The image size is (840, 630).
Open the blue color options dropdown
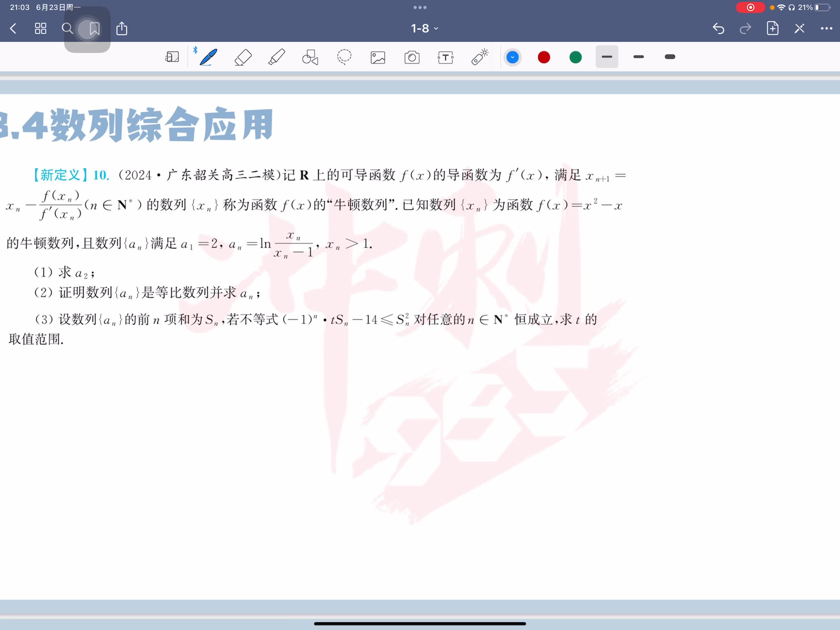(x=512, y=57)
